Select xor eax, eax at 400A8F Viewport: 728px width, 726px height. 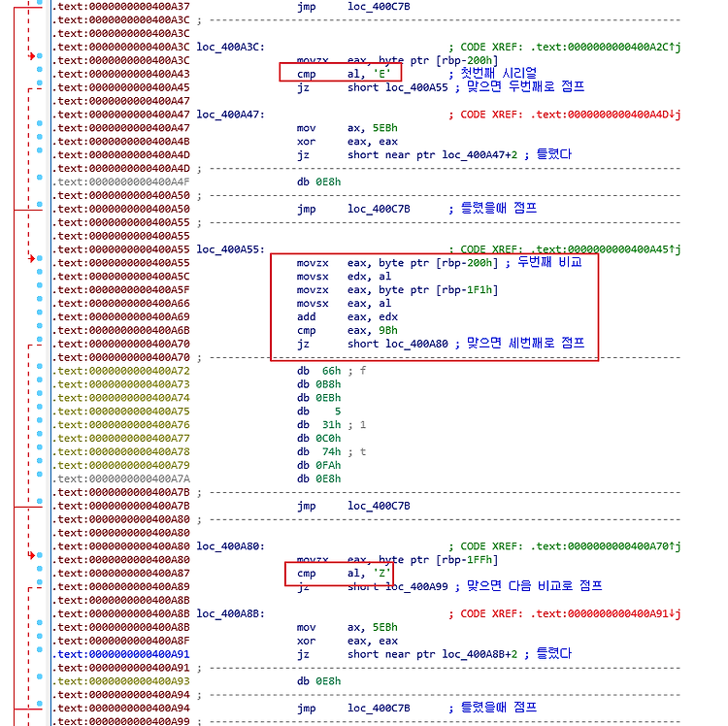(x=347, y=641)
